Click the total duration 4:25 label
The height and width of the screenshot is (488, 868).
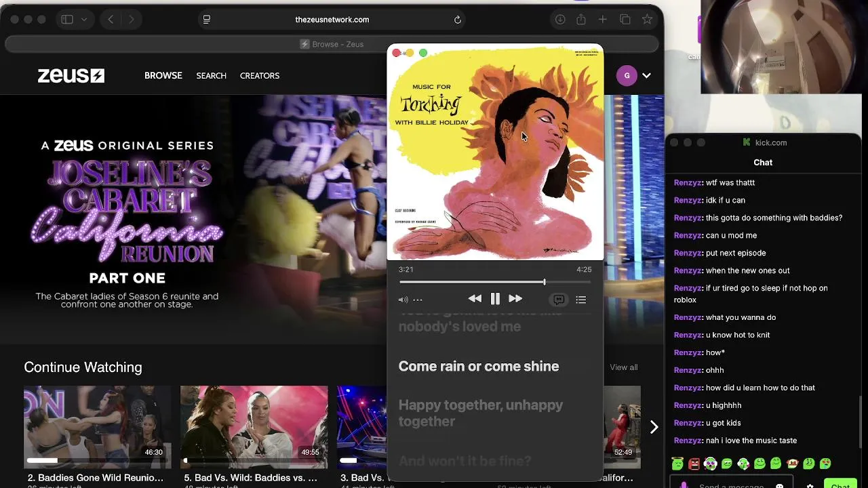[584, 270]
